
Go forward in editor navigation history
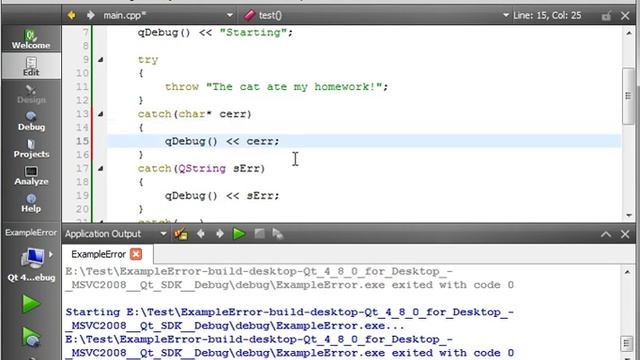pos(91,16)
